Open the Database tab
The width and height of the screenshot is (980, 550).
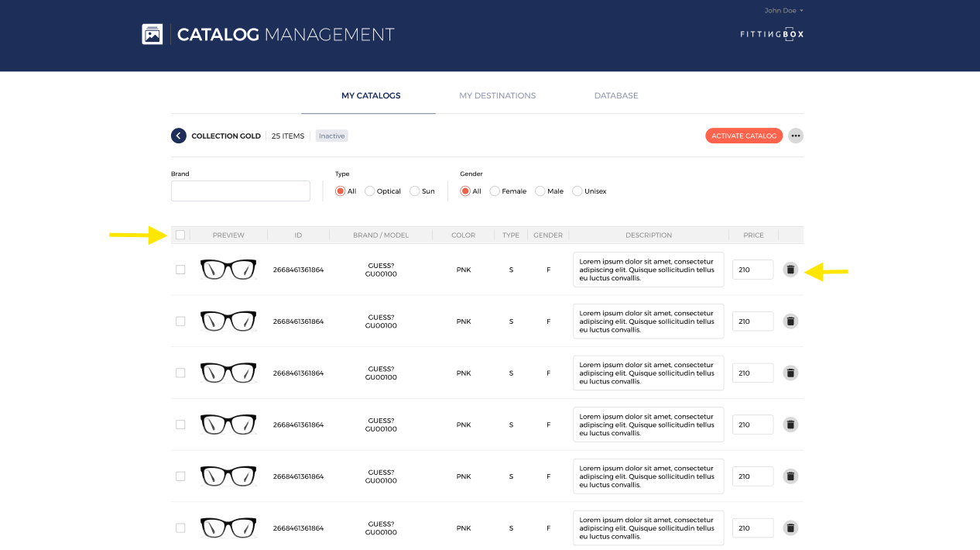[x=616, y=95]
